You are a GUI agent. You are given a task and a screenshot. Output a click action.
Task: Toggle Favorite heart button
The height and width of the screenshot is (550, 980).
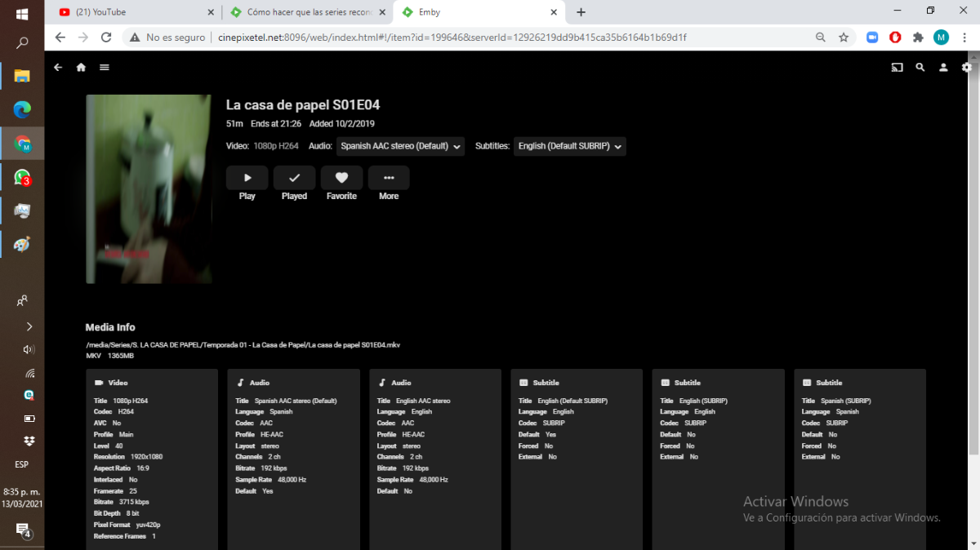click(x=341, y=178)
